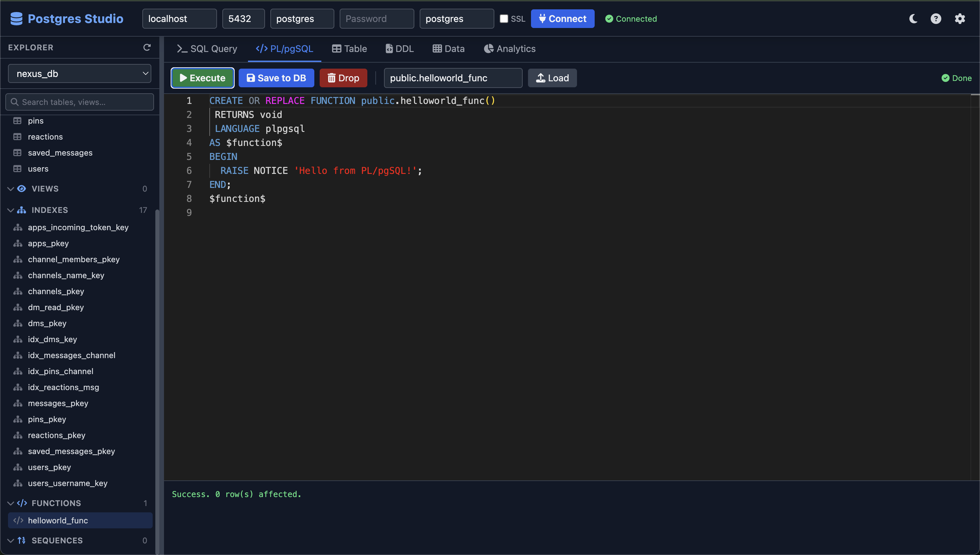980x555 pixels.
Task: Click the table icon beside users
Action: [18, 169]
